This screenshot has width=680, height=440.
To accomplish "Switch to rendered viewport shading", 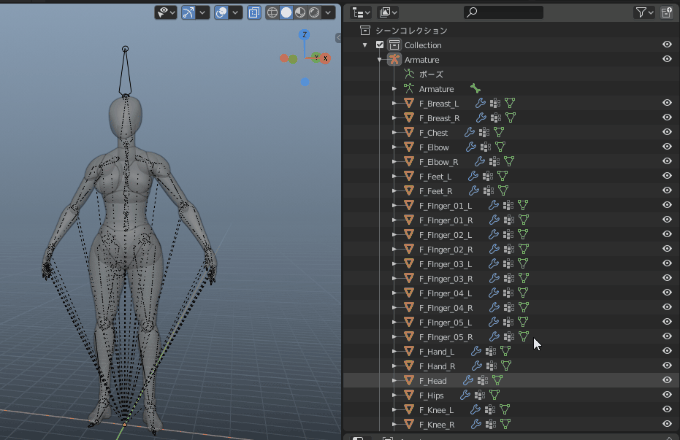I will pos(314,13).
